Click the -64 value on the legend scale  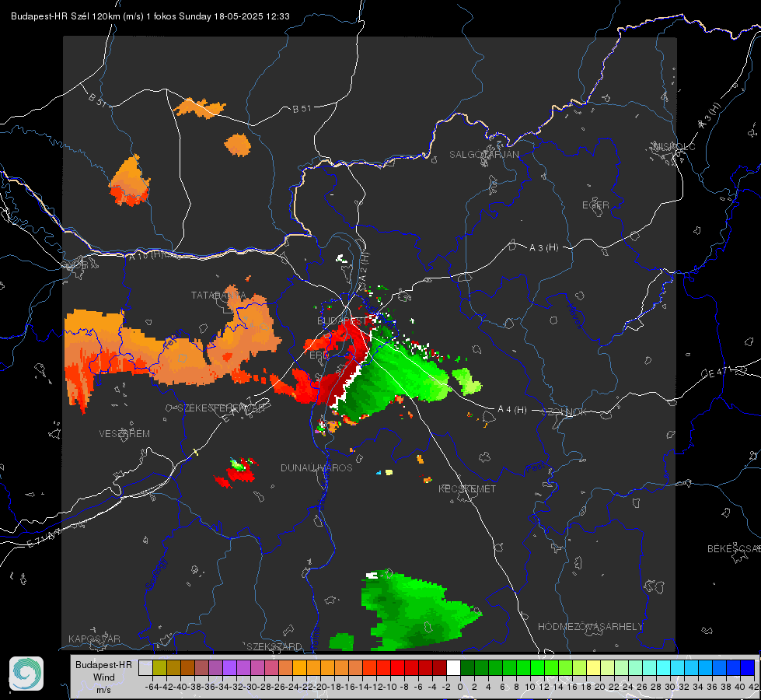(x=152, y=687)
